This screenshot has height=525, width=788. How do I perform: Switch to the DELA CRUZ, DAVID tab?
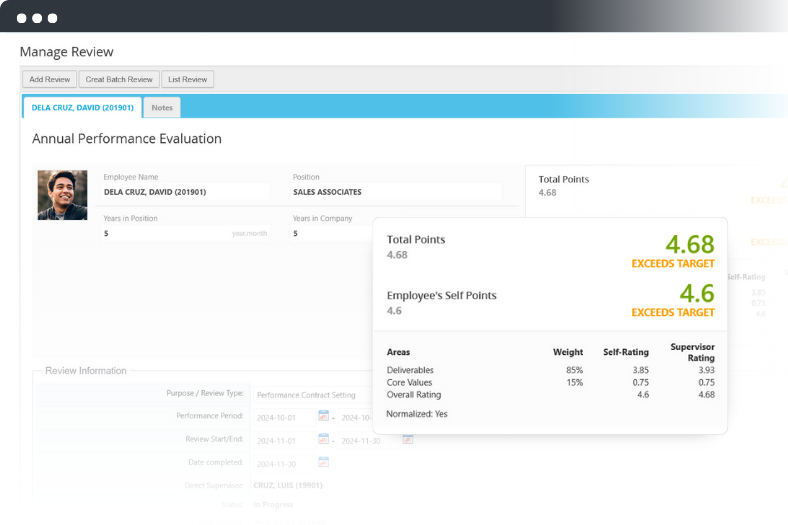coord(81,107)
